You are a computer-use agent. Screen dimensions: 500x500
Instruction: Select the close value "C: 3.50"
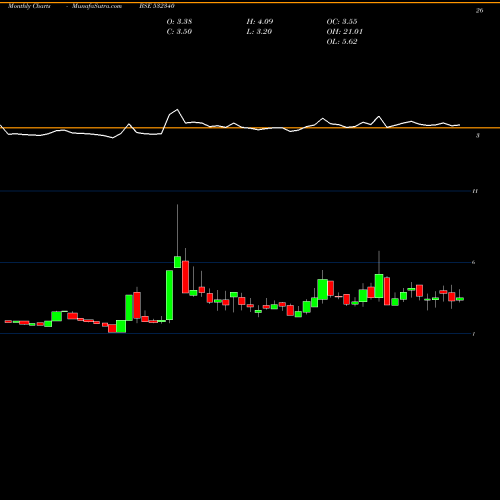pyautogui.click(x=179, y=32)
